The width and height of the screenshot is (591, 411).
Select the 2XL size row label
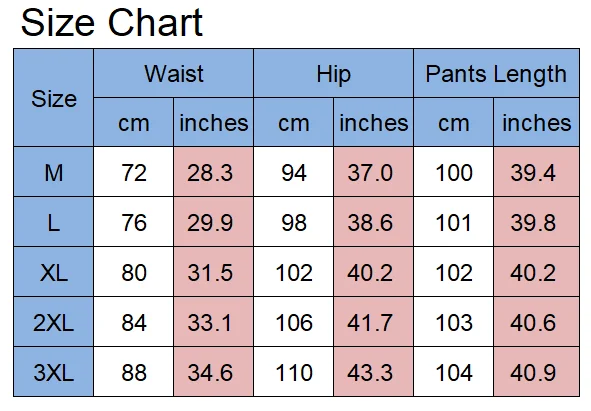54,322
